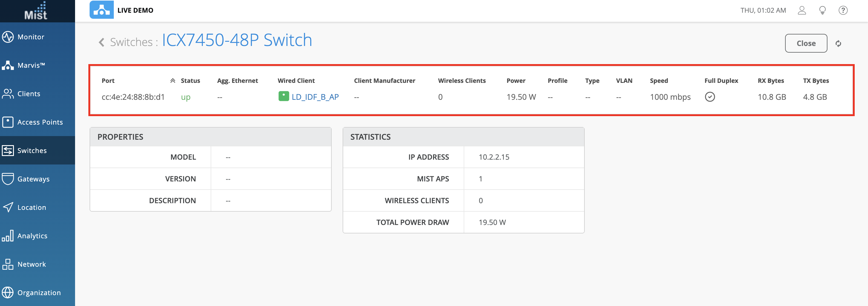
Task: Select Gateways from the sidebar
Action: click(33, 179)
